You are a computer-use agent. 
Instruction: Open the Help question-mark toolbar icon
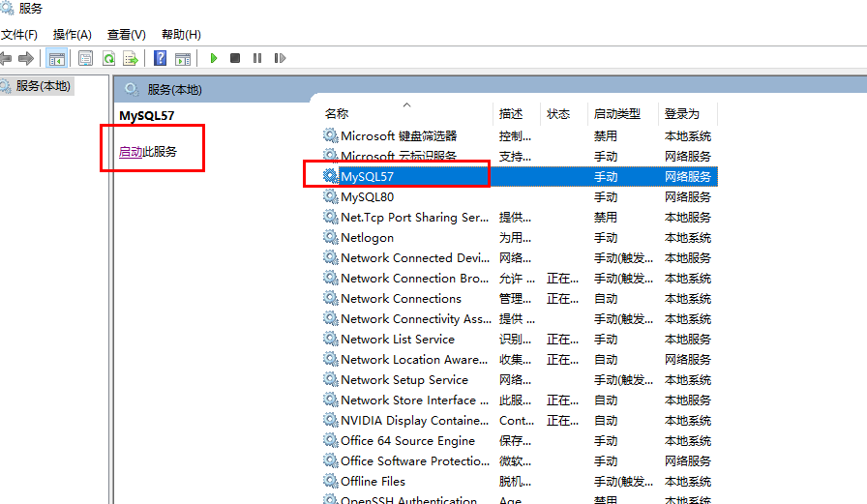(161, 58)
